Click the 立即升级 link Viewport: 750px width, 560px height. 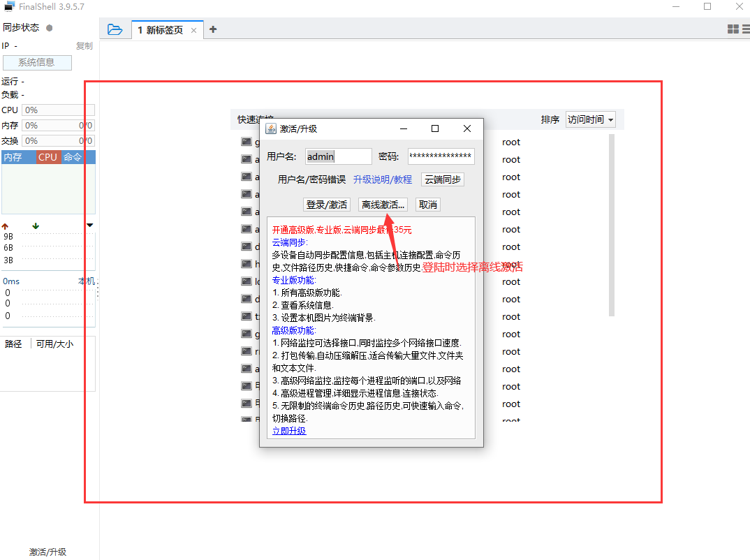[x=288, y=431]
